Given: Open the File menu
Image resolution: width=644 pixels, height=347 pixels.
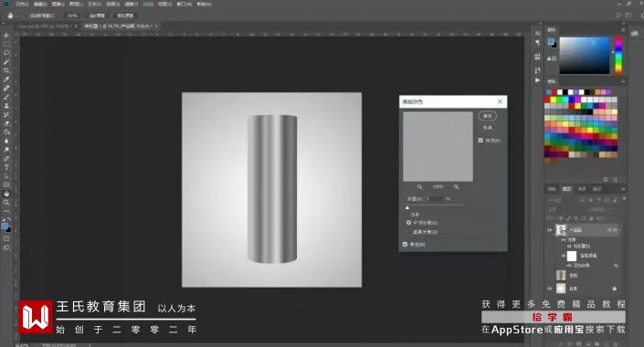Looking at the screenshot, I should [x=22, y=4].
